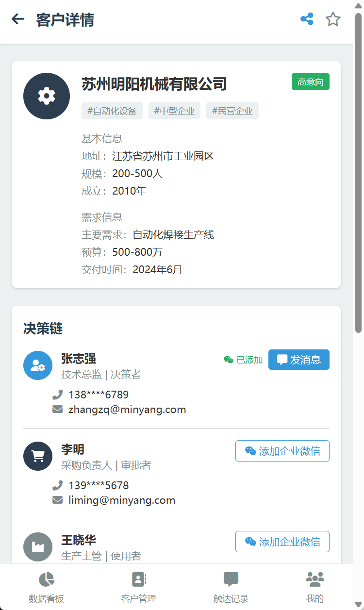Image resolution: width=364 pixels, height=610 pixels.
Task: Click phone number 139****5678
Action: click(x=99, y=485)
